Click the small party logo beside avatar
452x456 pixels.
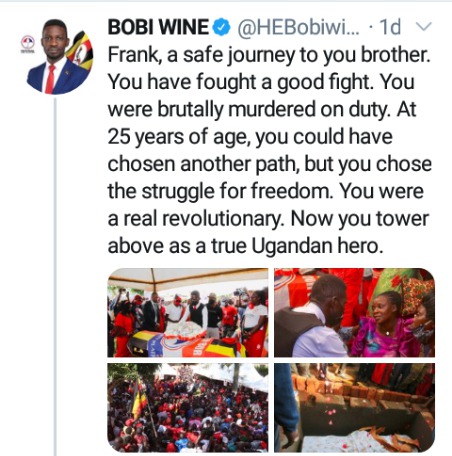[x=28, y=44]
